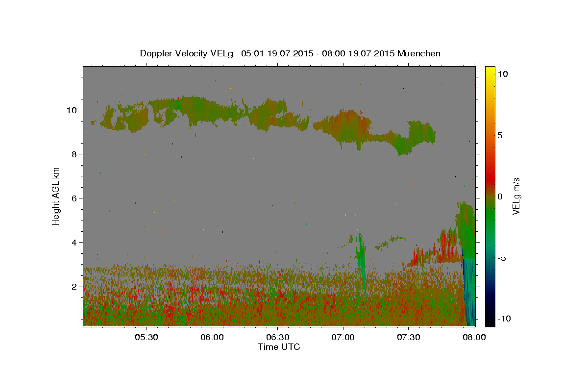Click the colorbar value '5' label
Image resolution: width=588 pixels, height=392 pixels.
click(501, 135)
